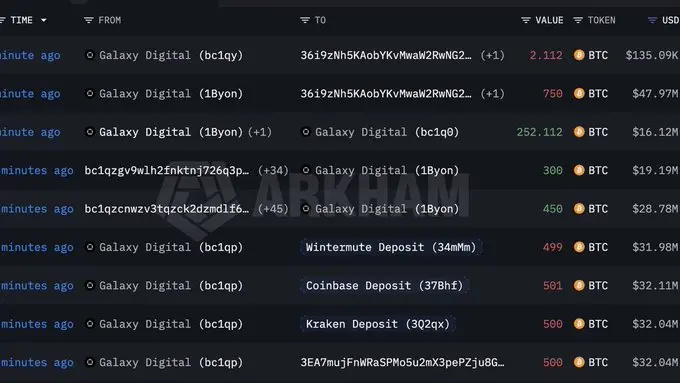The width and height of the screenshot is (680, 383).
Task: Expand (+34) sender addresses
Action: (x=273, y=170)
